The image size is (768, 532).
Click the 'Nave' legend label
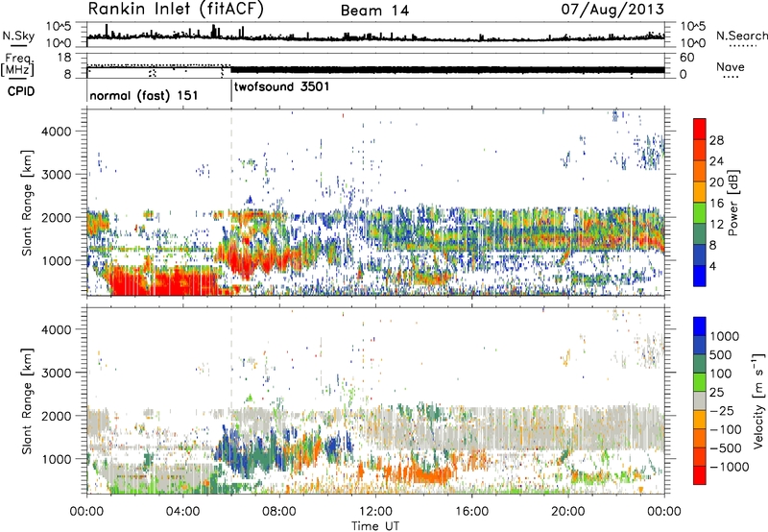(x=731, y=66)
